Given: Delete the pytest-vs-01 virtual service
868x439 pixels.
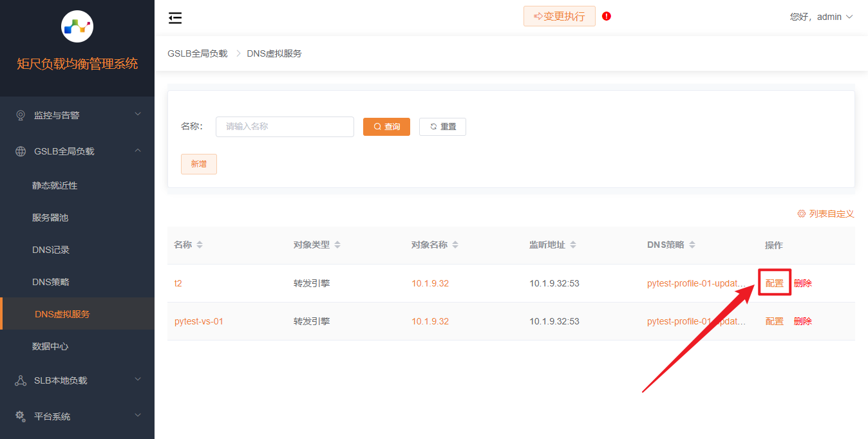Looking at the screenshot, I should tap(803, 321).
